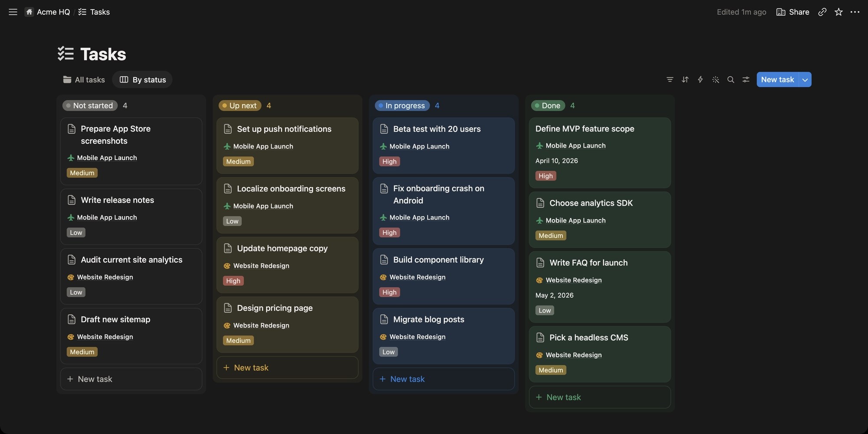This screenshot has height=434, width=868.
Task: Click page icon on Design pricing page card
Action: pyautogui.click(x=228, y=308)
